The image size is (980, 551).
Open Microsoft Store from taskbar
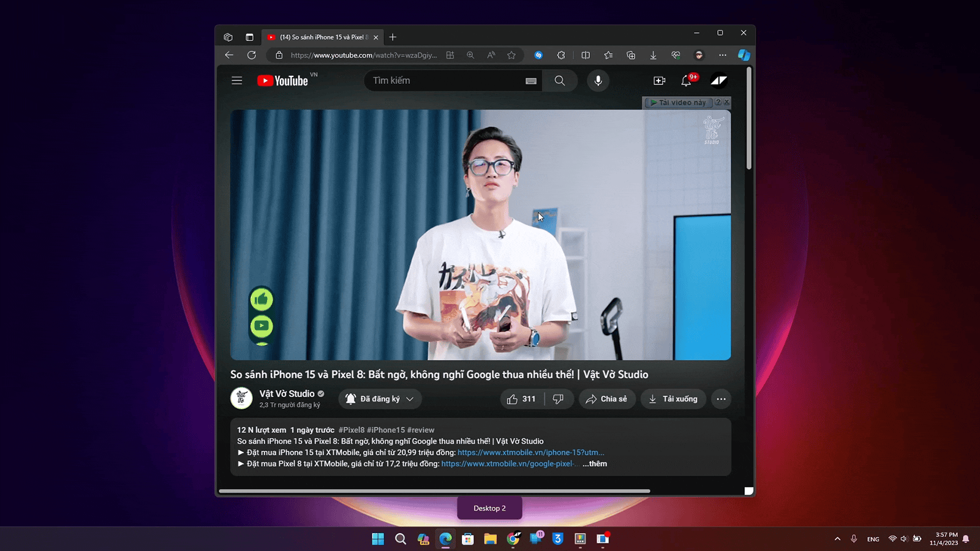click(x=468, y=539)
